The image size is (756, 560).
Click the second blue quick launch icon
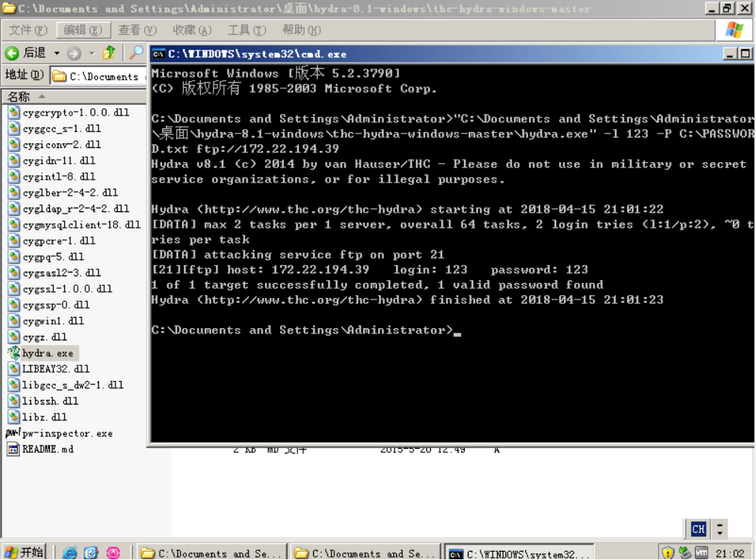click(91, 552)
